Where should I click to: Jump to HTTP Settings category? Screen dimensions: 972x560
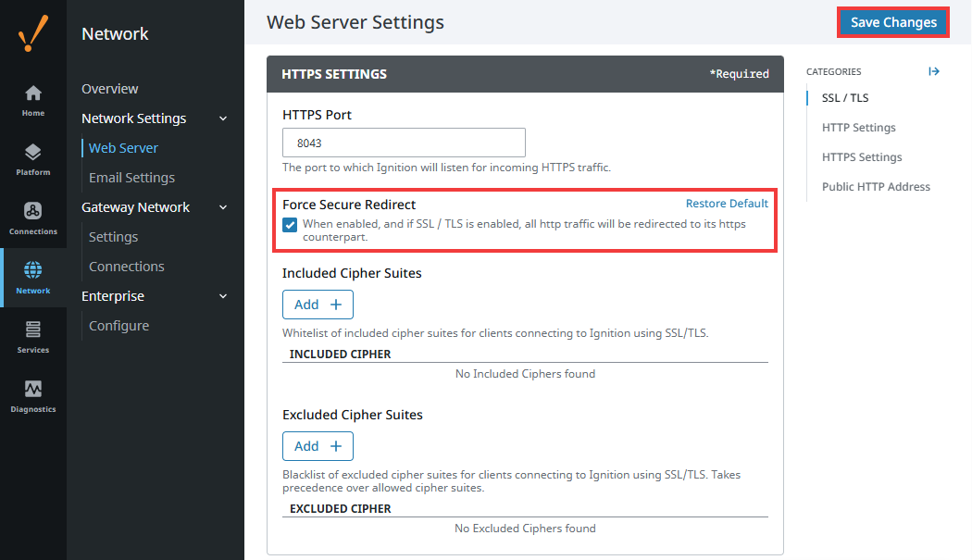coord(858,128)
